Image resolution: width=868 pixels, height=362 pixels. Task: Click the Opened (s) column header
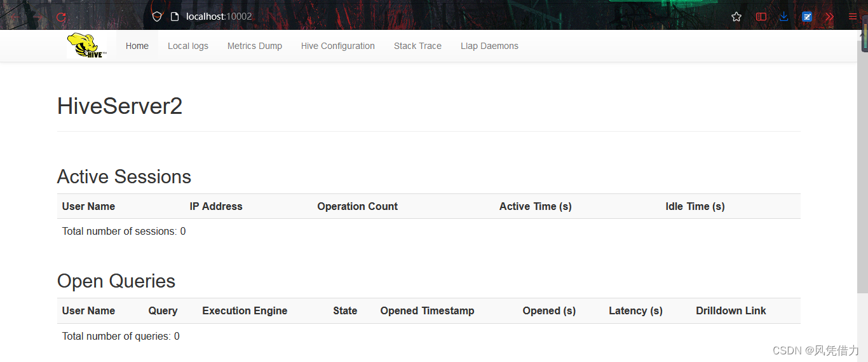point(549,310)
